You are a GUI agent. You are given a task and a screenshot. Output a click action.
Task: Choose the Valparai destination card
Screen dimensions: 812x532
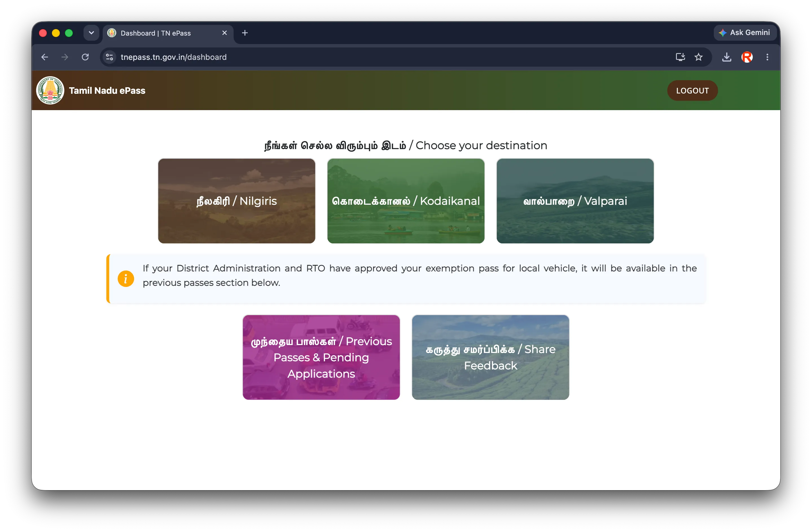[x=575, y=201]
